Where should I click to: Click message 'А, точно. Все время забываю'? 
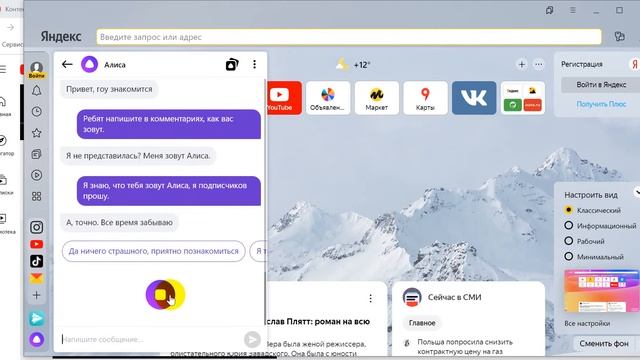click(x=119, y=222)
